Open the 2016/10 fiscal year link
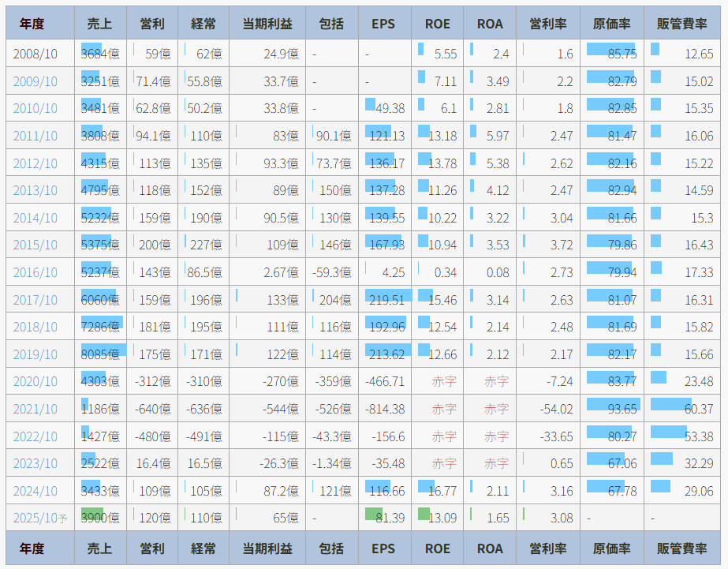Screen dimensions: 728x569 click(35, 272)
